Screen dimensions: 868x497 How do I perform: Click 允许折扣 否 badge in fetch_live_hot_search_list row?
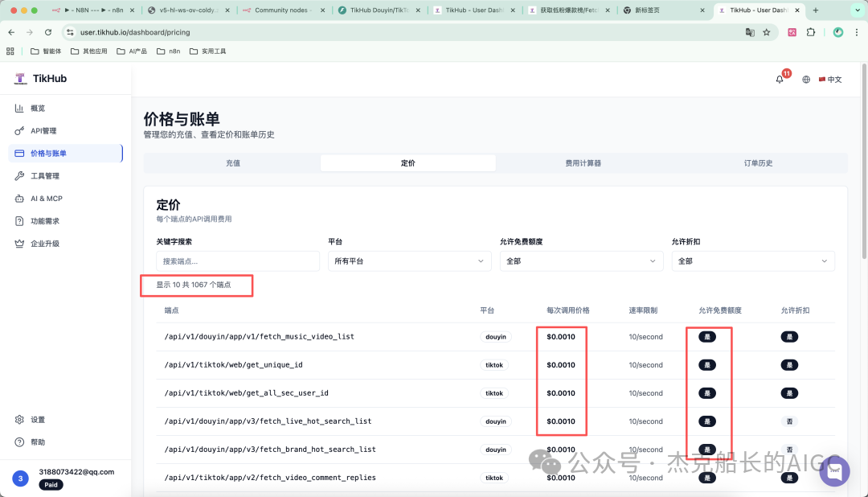789,421
